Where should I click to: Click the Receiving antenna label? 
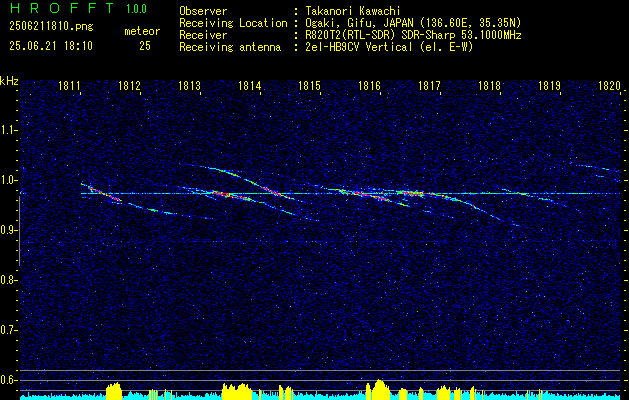230,47
